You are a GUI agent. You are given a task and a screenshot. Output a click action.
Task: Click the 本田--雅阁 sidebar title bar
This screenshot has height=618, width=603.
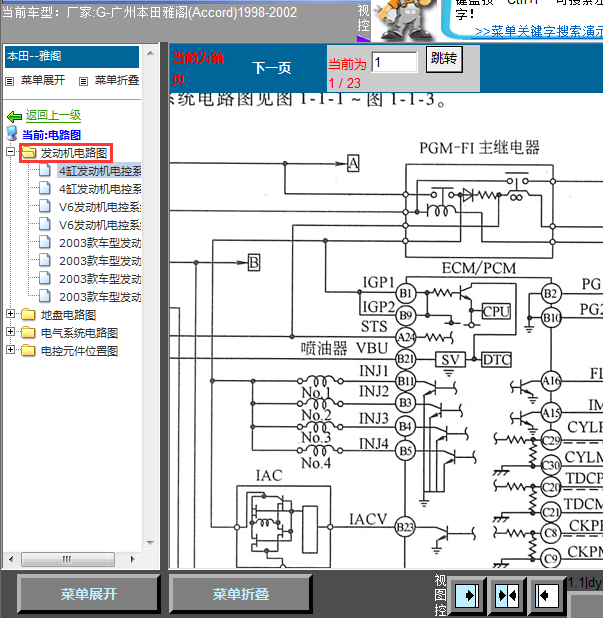coord(72,56)
